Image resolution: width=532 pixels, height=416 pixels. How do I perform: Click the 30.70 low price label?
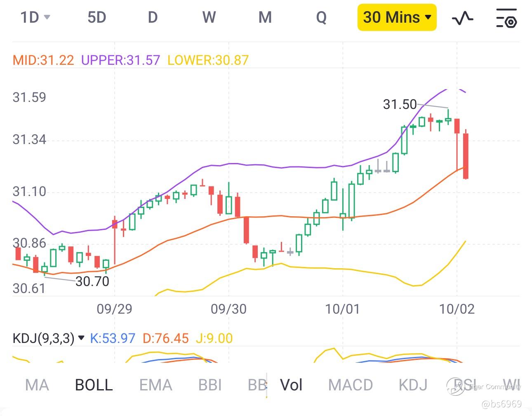(92, 281)
